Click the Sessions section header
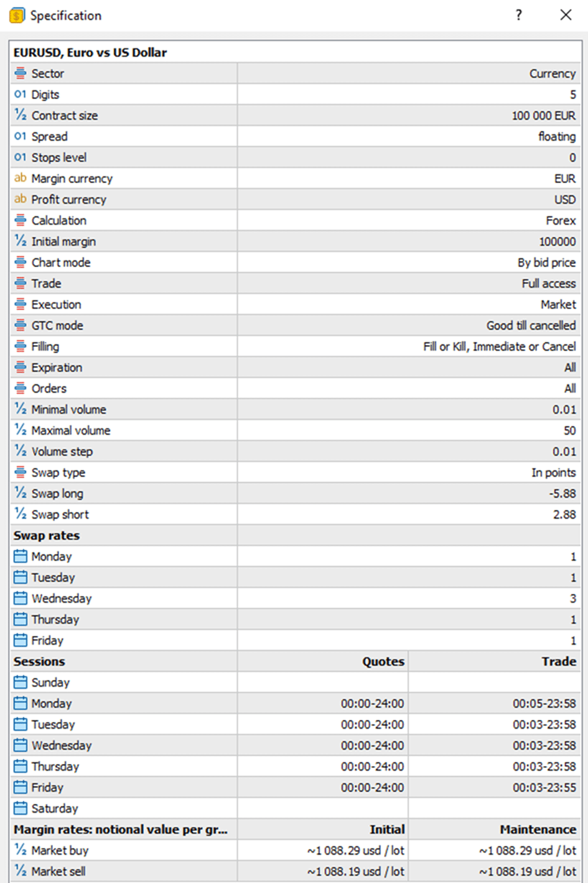 (39, 661)
